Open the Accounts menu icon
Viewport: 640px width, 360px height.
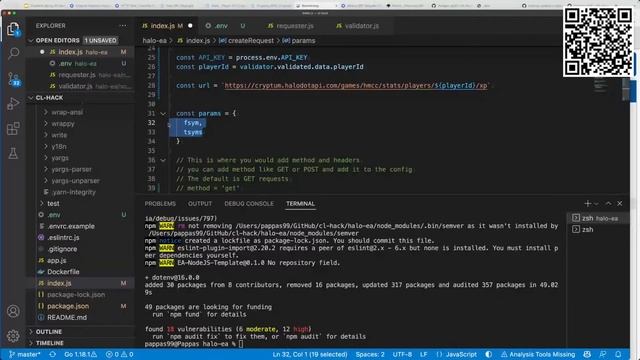tap(13, 311)
